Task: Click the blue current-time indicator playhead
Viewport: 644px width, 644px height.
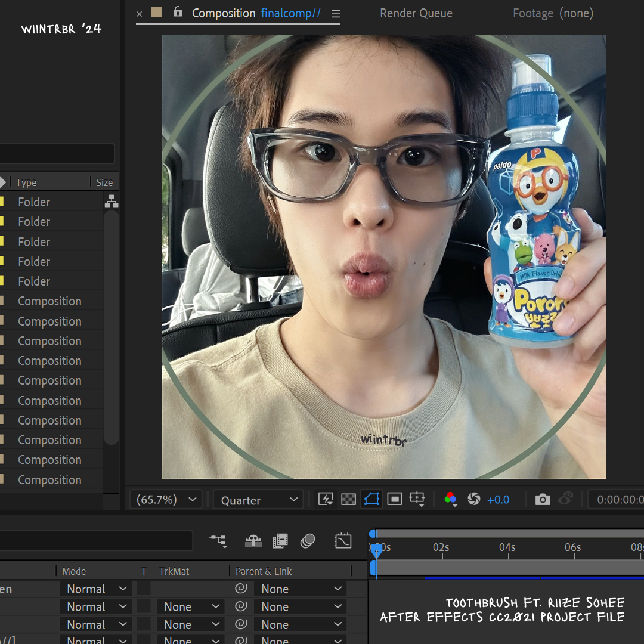Action: [376, 550]
